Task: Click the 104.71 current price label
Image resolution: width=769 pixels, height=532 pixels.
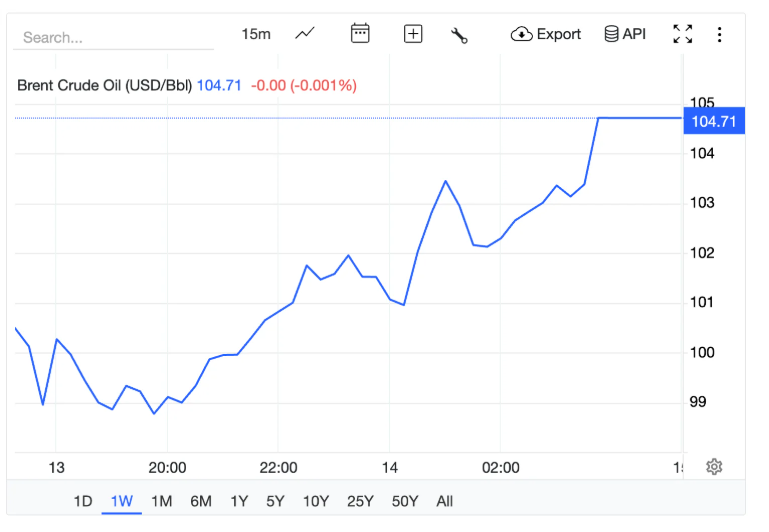Action: 714,122
